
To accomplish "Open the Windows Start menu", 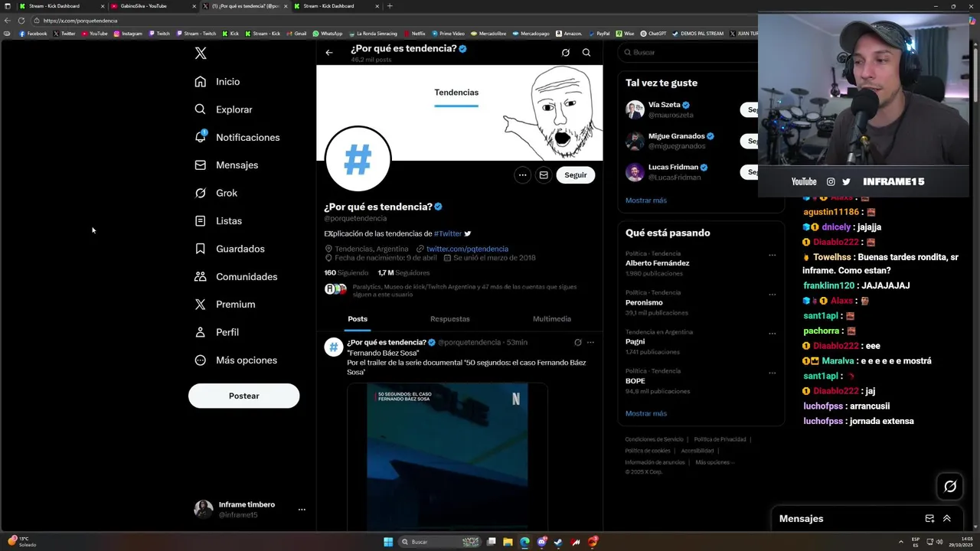I will (388, 542).
